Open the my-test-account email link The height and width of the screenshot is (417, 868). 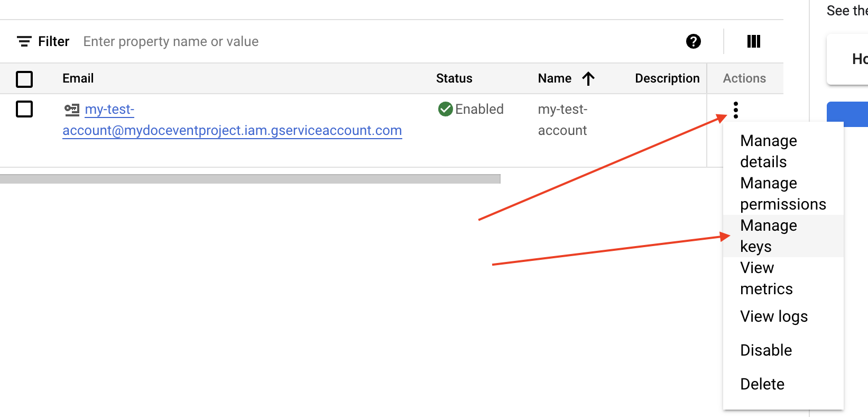(x=232, y=130)
